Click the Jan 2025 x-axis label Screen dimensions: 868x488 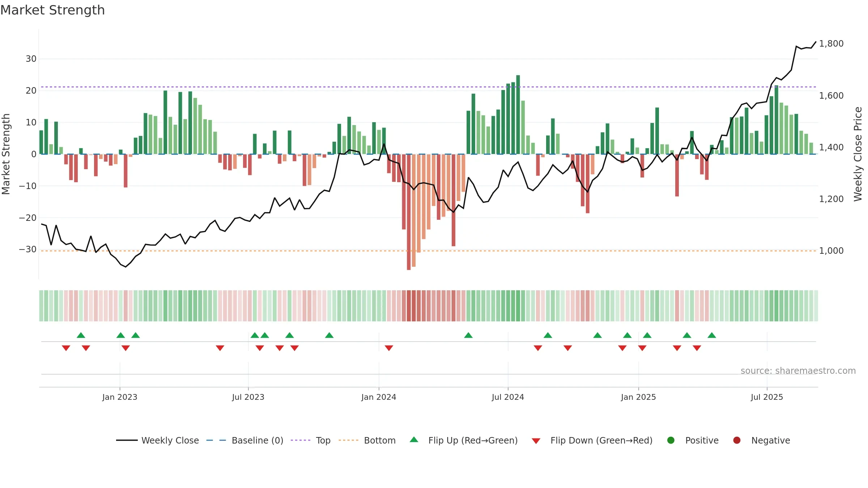[x=638, y=397]
